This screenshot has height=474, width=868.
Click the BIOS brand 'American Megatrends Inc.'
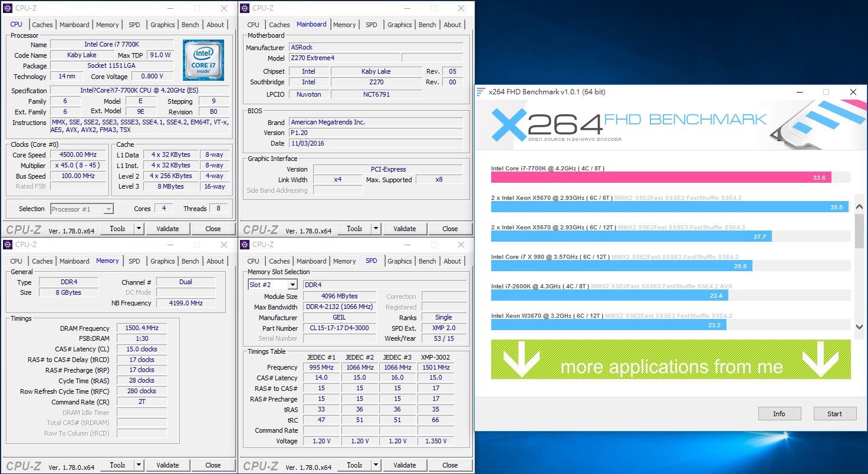tap(376, 122)
